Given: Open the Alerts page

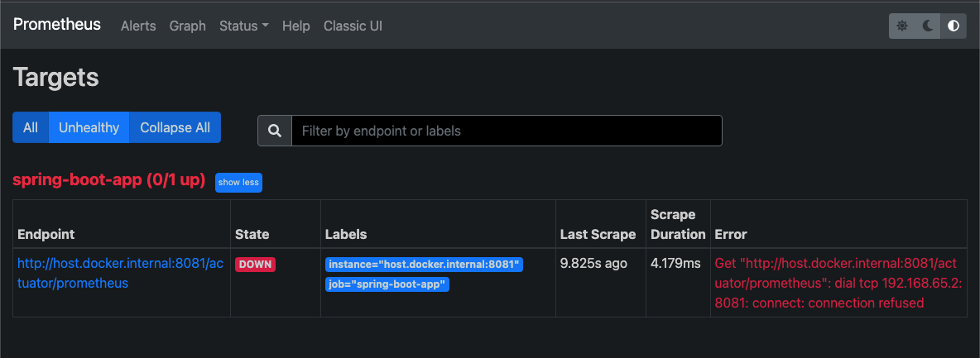Looking at the screenshot, I should tap(138, 26).
